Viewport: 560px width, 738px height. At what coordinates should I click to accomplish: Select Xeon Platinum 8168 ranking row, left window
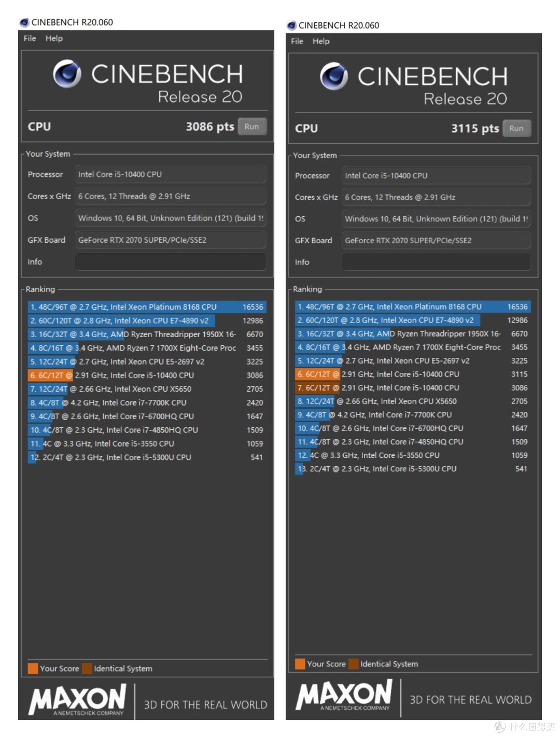[x=147, y=307]
